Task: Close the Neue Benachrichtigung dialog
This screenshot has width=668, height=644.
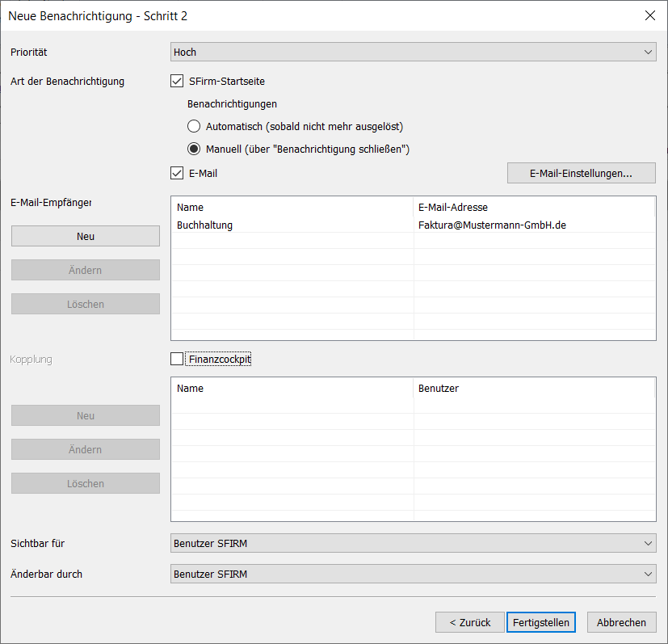Action: click(x=649, y=16)
